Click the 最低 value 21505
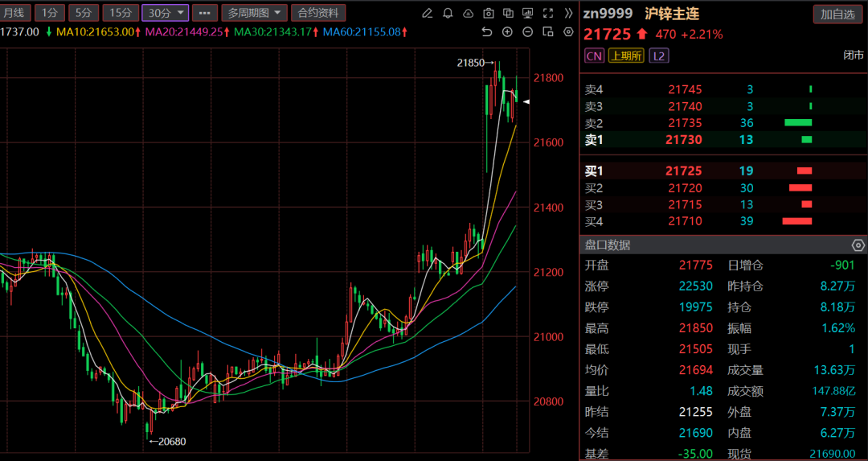Image resolution: width=868 pixels, height=461 pixels. click(x=696, y=350)
